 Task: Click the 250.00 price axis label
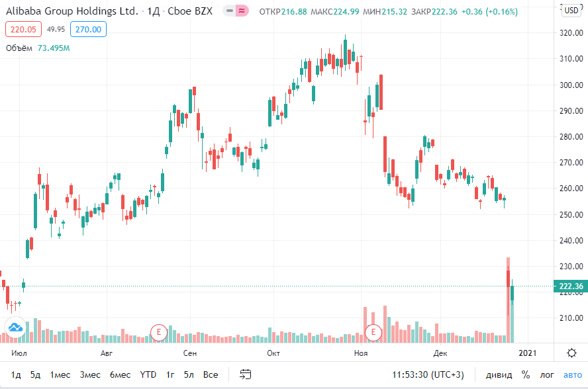571,215
